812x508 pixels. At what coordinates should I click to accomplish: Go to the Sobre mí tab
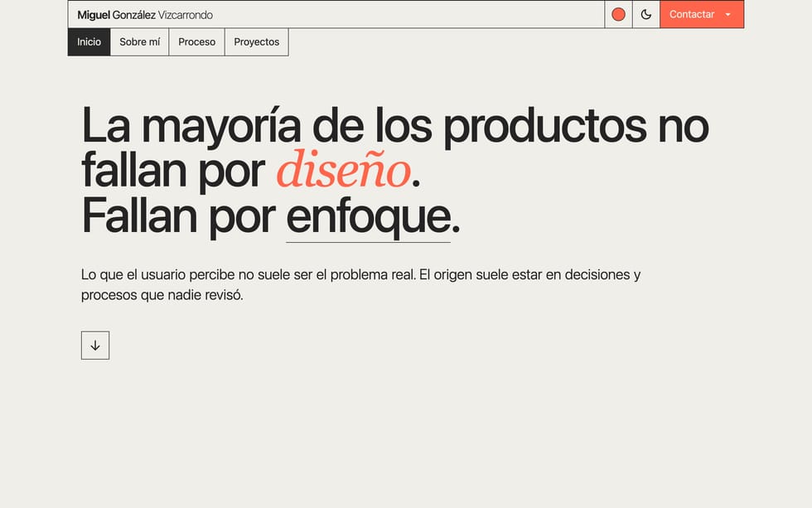tap(140, 42)
